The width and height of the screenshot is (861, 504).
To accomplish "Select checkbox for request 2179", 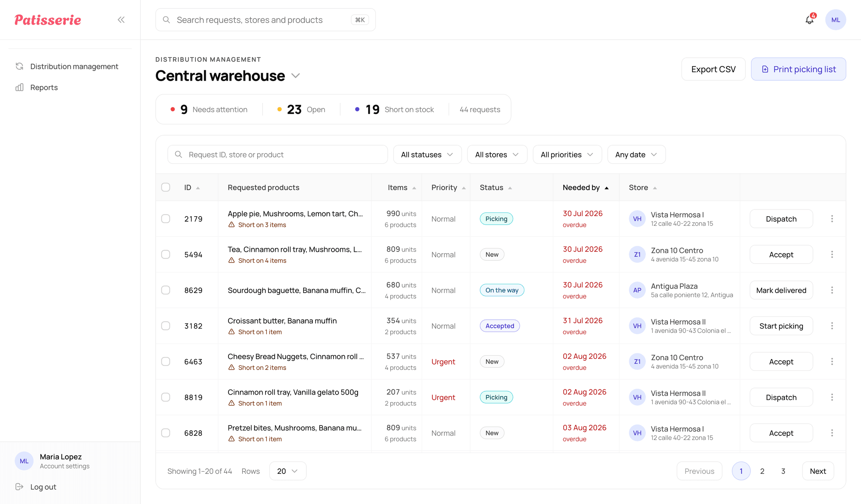I will pos(165,218).
